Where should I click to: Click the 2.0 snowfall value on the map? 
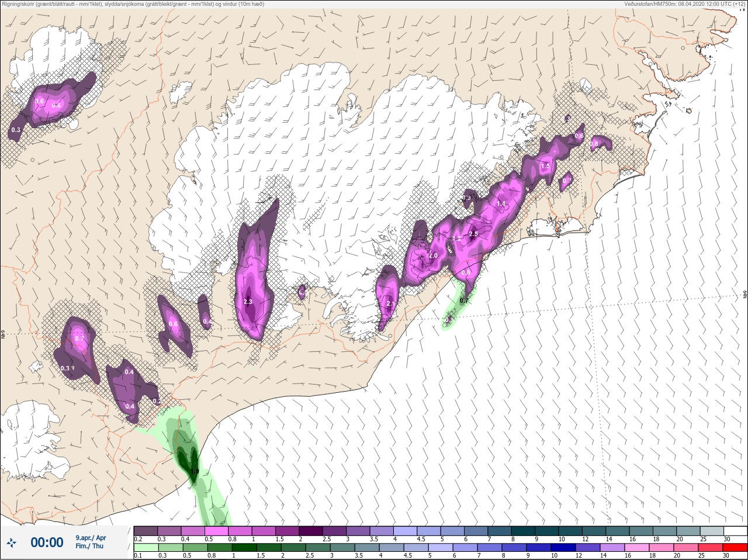click(x=433, y=255)
